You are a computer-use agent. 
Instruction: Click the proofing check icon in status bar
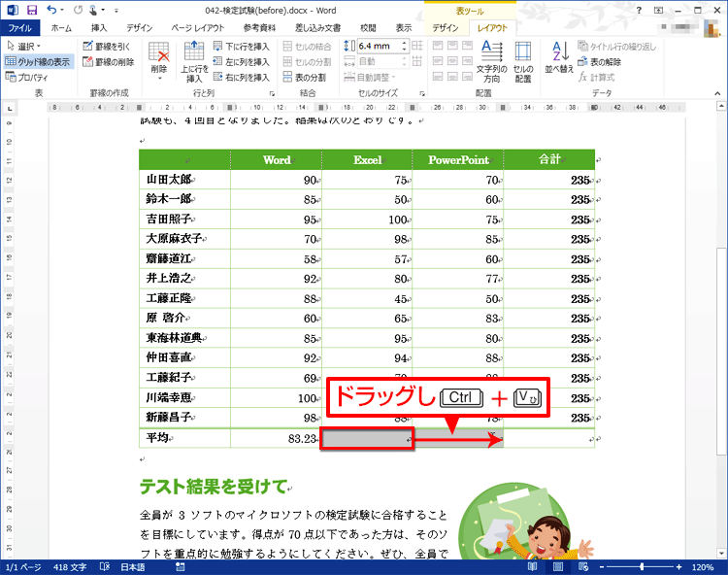105,567
